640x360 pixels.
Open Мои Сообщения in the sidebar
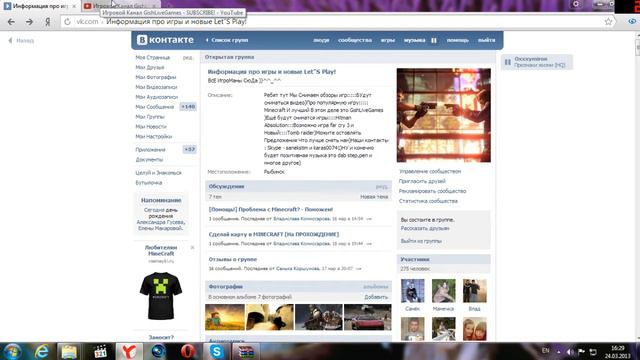(154, 107)
